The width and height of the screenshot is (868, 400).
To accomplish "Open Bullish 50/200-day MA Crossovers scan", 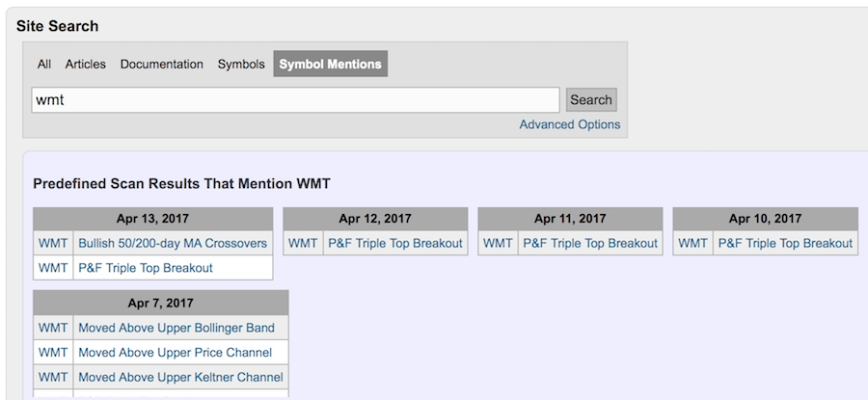I will click(173, 243).
